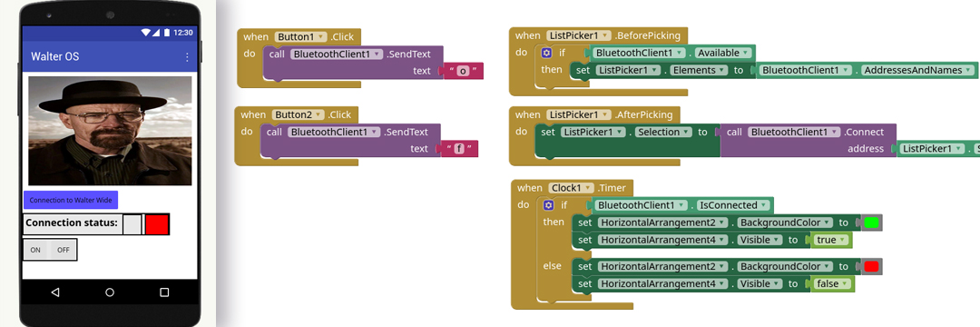Image resolution: width=980 pixels, height=327 pixels.
Task: Tap the Android back navigation triangle
Action: (x=55, y=292)
